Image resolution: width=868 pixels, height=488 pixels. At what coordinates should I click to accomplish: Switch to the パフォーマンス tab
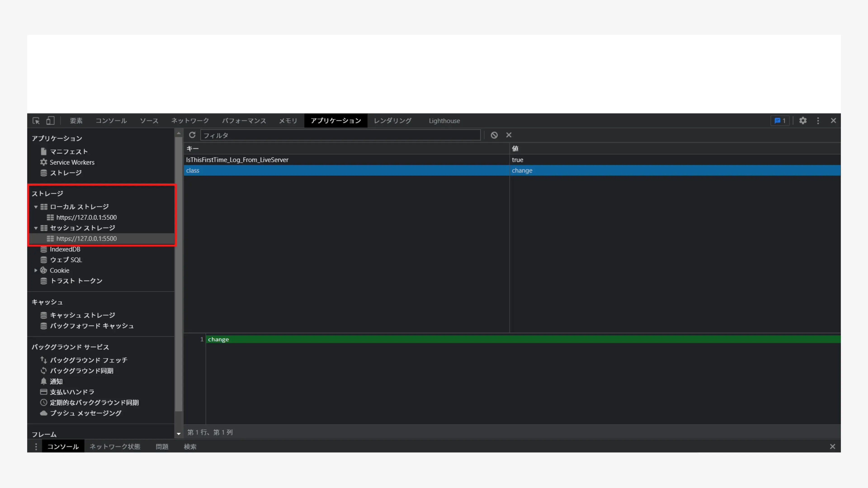click(x=244, y=121)
